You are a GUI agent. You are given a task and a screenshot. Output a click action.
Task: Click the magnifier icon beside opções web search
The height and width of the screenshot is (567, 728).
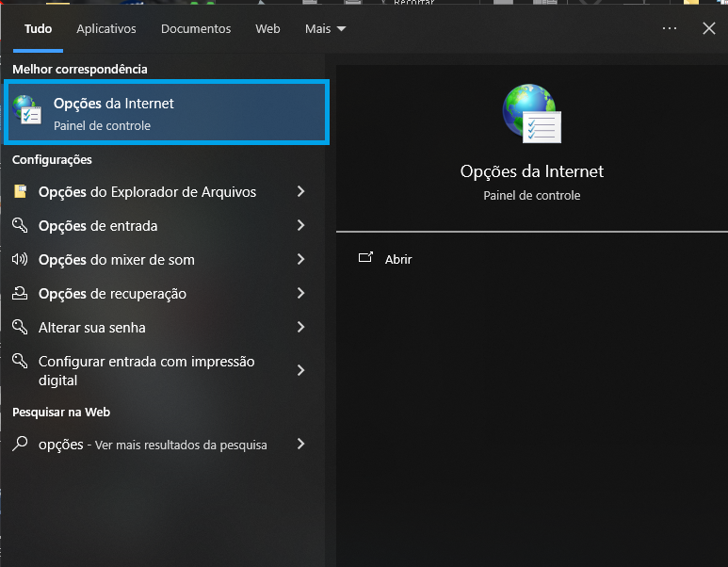pos(20,444)
